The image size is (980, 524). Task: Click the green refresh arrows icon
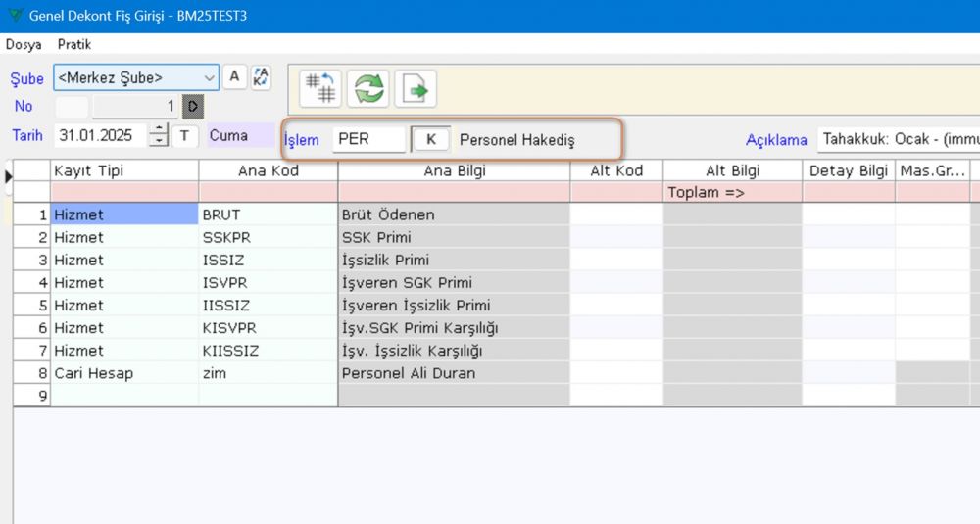(368, 89)
